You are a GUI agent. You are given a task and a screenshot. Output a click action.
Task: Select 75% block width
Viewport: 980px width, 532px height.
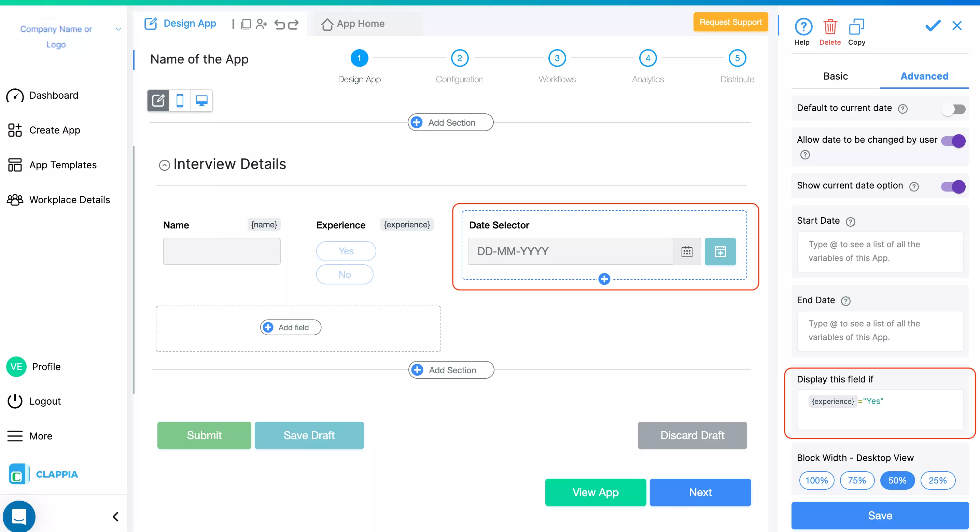(857, 480)
